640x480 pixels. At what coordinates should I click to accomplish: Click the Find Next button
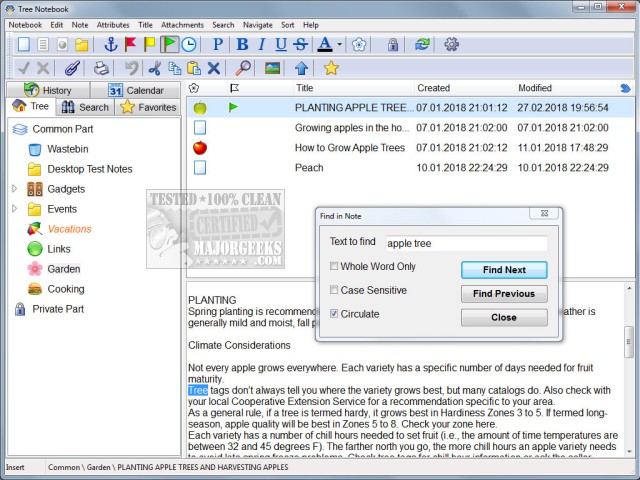coord(504,270)
